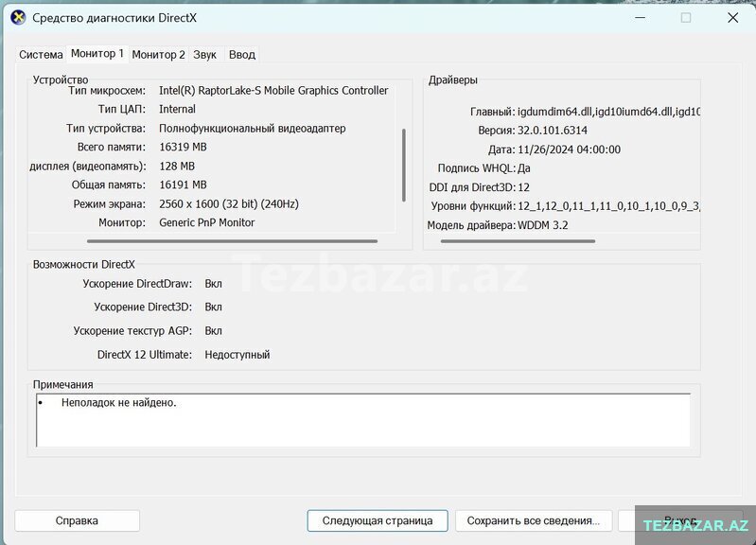
Task: Click Недоступный next to DirectX 12 Ultimate
Action: (237, 355)
